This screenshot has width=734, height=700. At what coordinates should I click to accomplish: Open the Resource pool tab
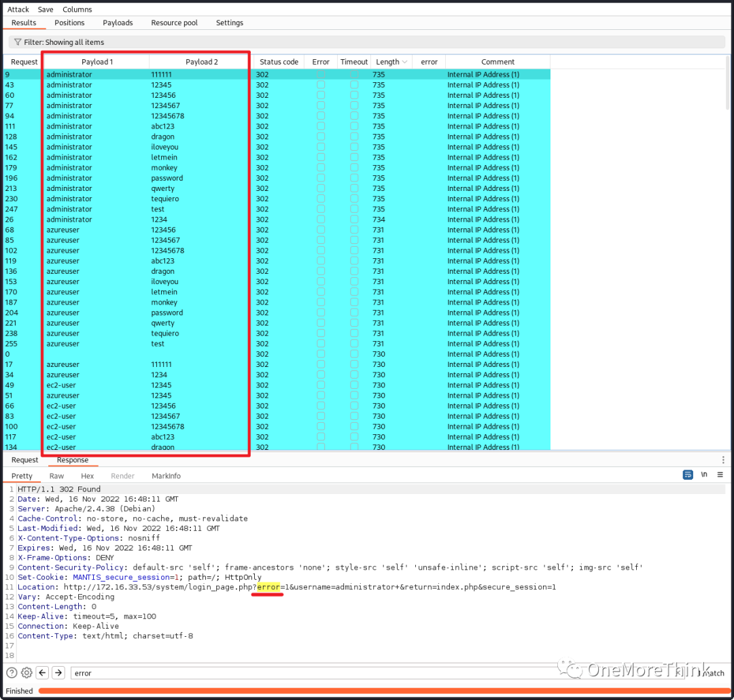click(x=174, y=22)
